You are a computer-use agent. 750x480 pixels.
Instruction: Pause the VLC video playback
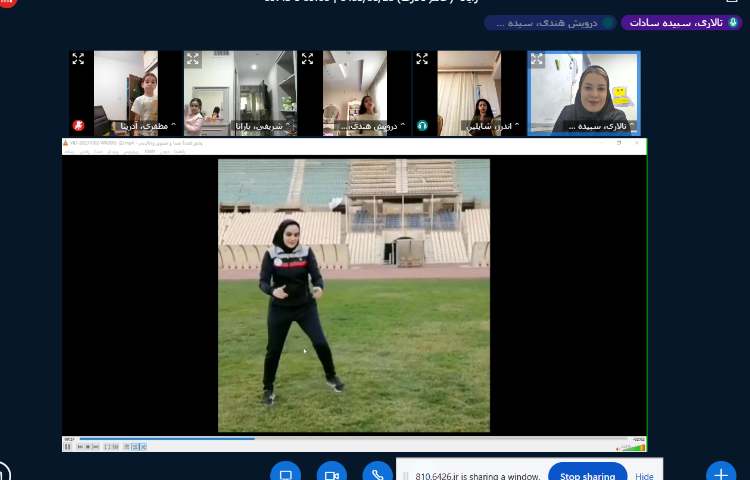[67, 447]
